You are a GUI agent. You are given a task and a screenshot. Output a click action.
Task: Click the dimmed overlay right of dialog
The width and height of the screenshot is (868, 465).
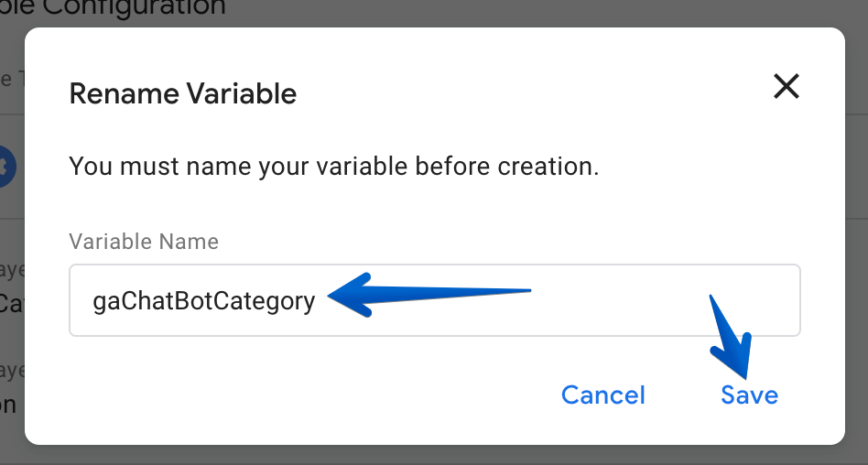coord(856,232)
